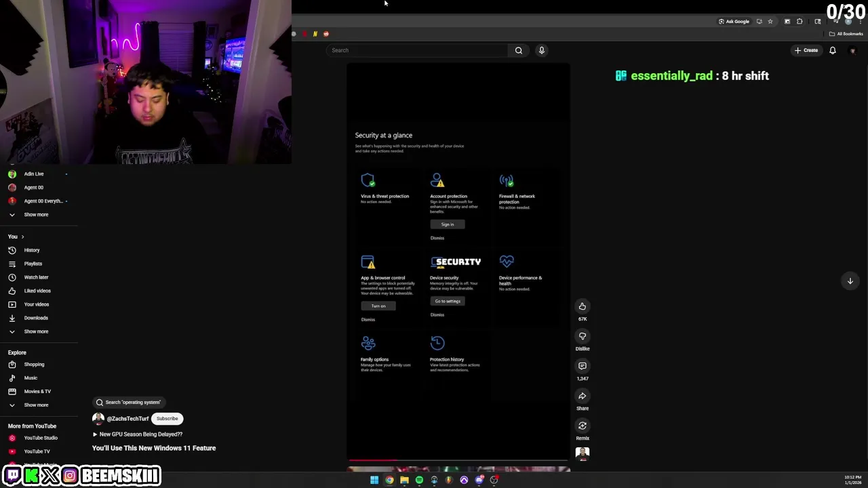Open All Bookmarks folder
868x488 pixels.
tap(846, 34)
